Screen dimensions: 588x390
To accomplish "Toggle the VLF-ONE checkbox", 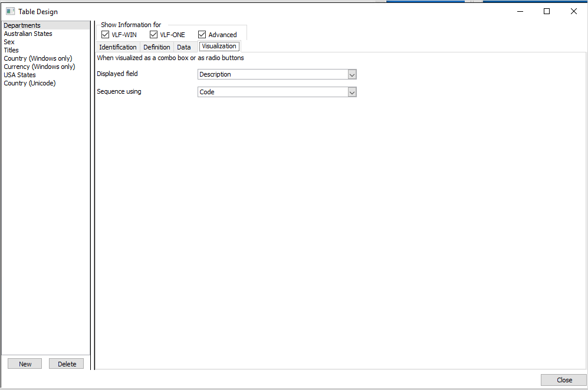I will pyautogui.click(x=153, y=35).
